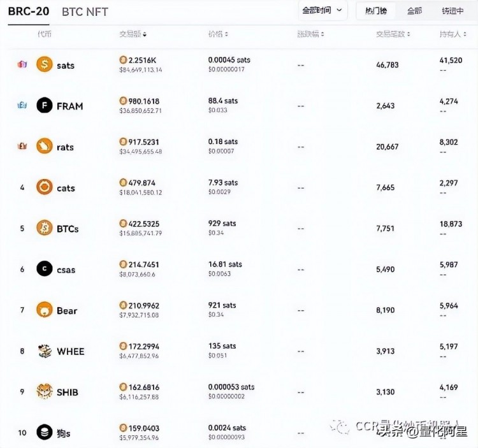Viewport: 478px width, 448px height.
Task: Sort by 交易笔数 column header
Action: pyautogui.click(x=393, y=34)
